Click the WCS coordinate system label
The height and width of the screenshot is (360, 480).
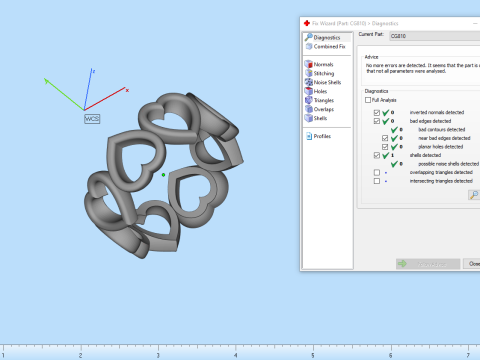click(92, 119)
